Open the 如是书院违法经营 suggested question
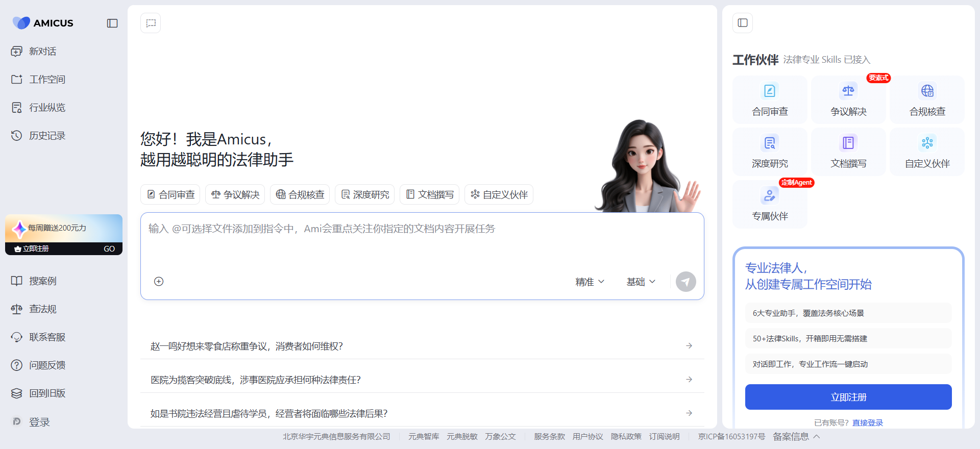Image resolution: width=980 pixels, height=449 pixels. 422,413
